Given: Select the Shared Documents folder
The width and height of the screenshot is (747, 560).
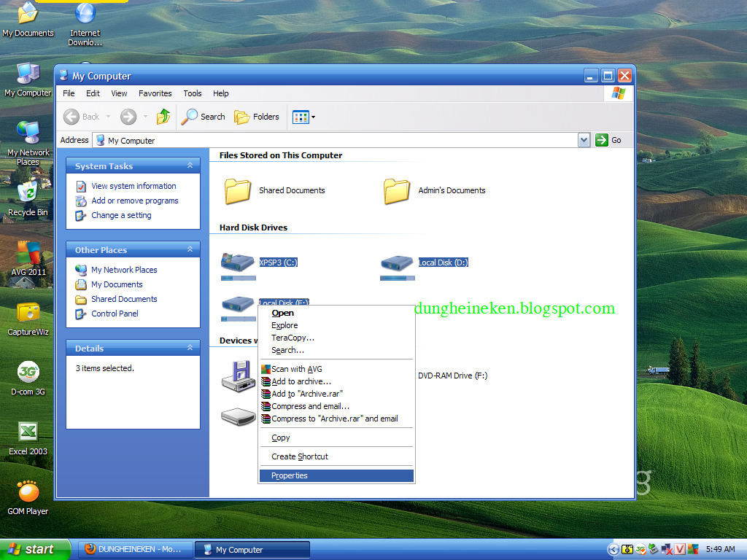Looking at the screenshot, I should 274,190.
